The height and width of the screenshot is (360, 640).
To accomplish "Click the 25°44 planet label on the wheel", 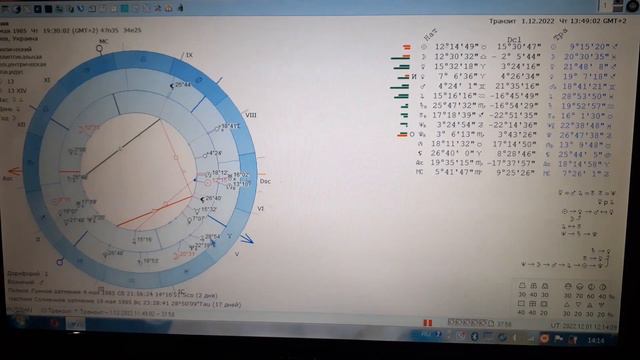I will [x=182, y=85].
